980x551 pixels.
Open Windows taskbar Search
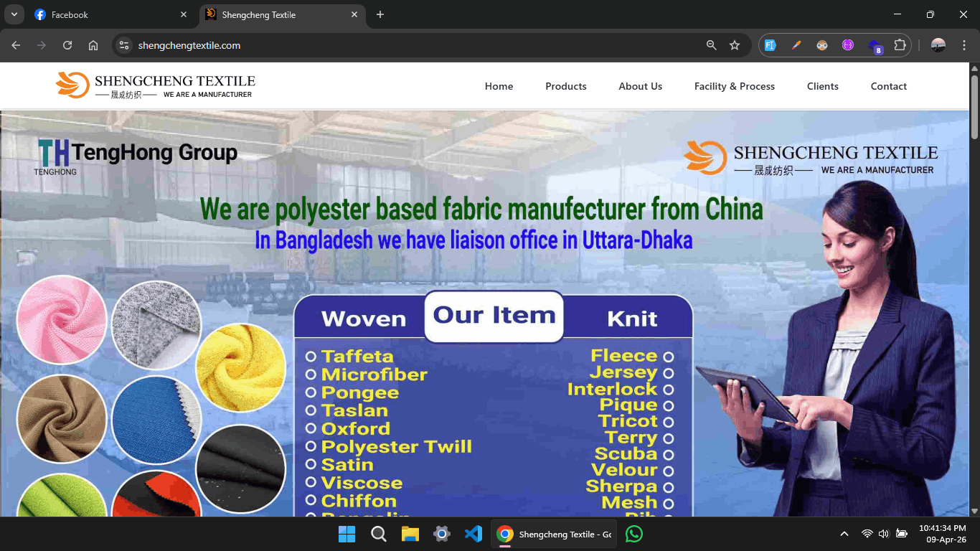pyautogui.click(x=379, y=534)
